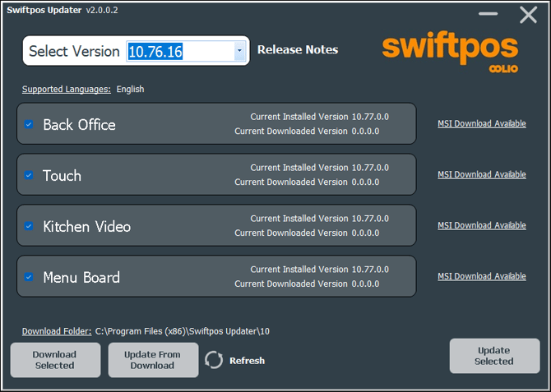The width and height of the screenshot is (551, 392).
Task: Click the Supported Languages link
Action: pyautogui.click(x=66, y=89)
